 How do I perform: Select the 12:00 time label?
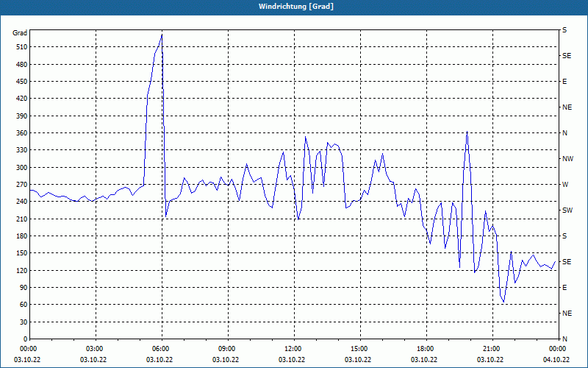294,349
